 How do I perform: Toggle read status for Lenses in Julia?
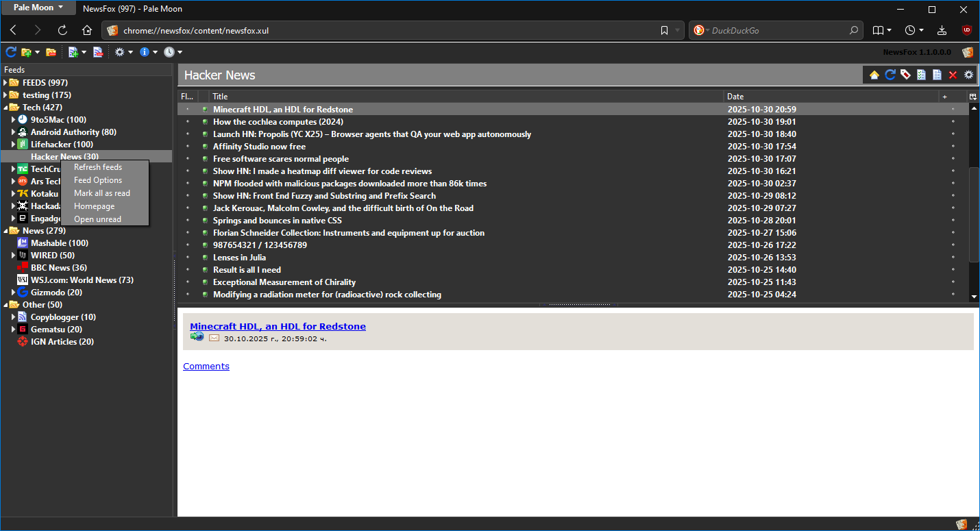coord(204,258)
